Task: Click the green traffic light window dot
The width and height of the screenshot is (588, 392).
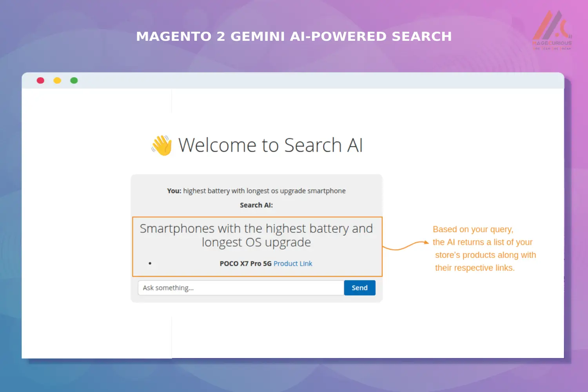Action: (74, 80)
